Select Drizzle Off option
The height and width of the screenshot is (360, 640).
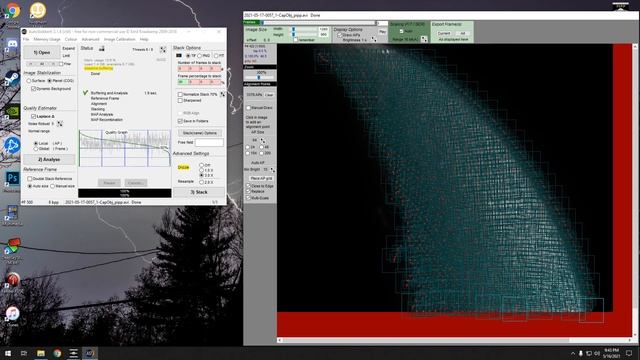point(202,165)
